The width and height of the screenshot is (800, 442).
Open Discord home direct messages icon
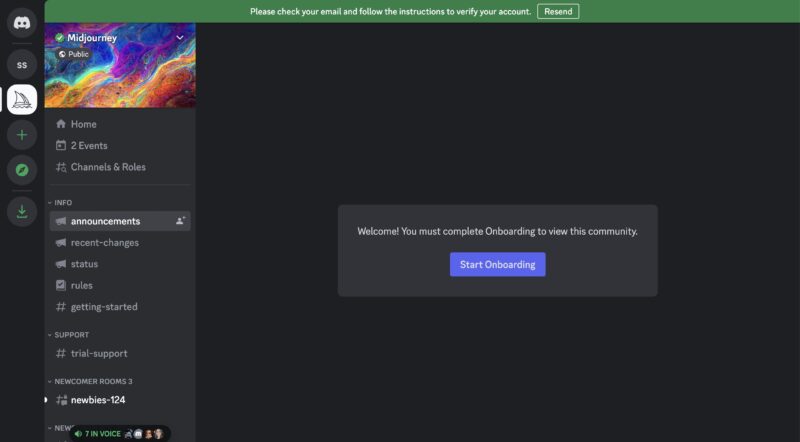(x=22, y=22)
